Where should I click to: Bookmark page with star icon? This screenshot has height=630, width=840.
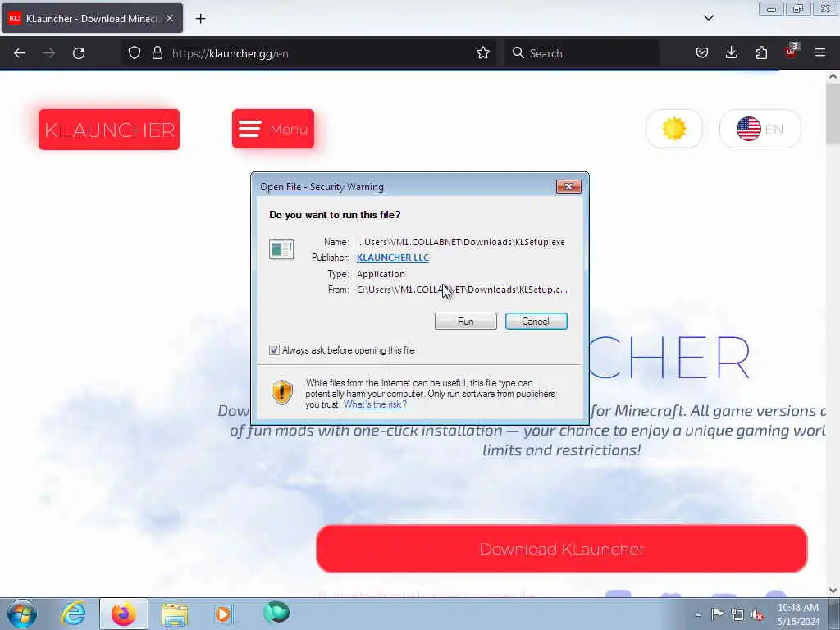[482, 53]
